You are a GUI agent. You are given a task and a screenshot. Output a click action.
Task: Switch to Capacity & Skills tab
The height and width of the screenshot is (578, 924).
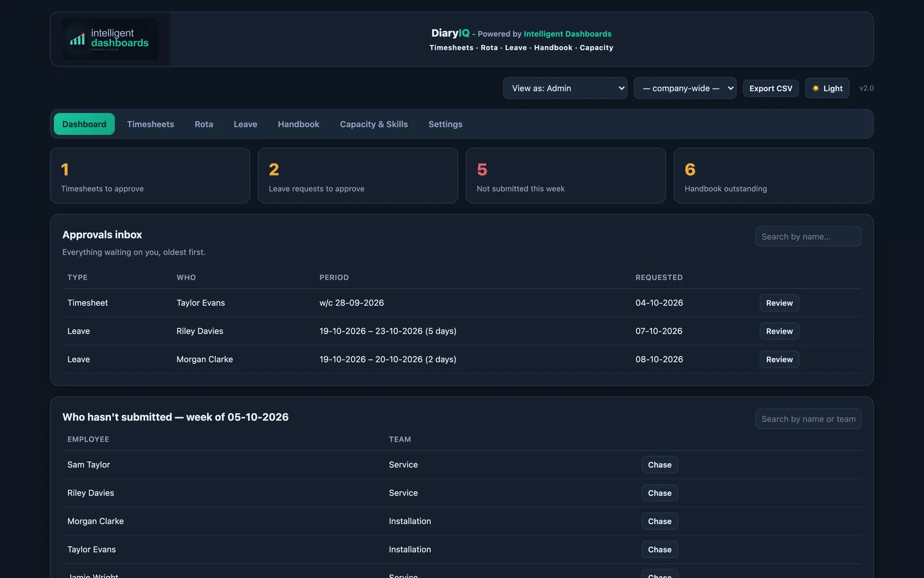[x=374, y=124]
